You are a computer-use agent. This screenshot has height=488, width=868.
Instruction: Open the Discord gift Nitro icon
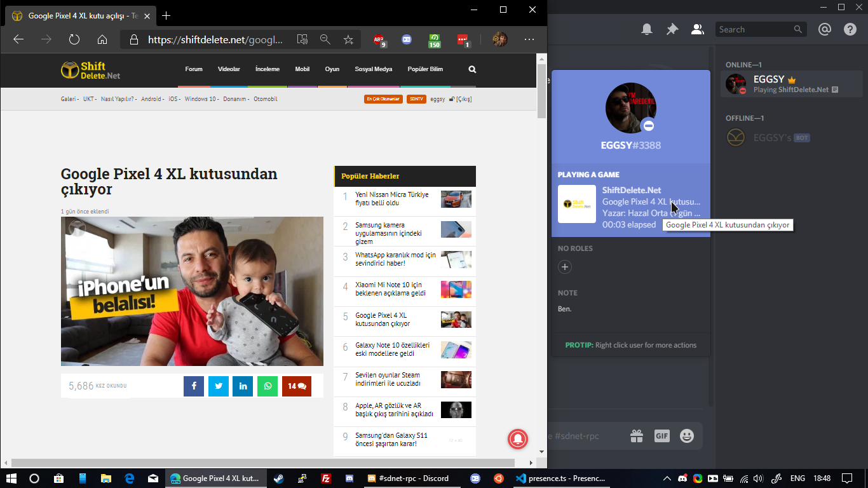(637, 436)
